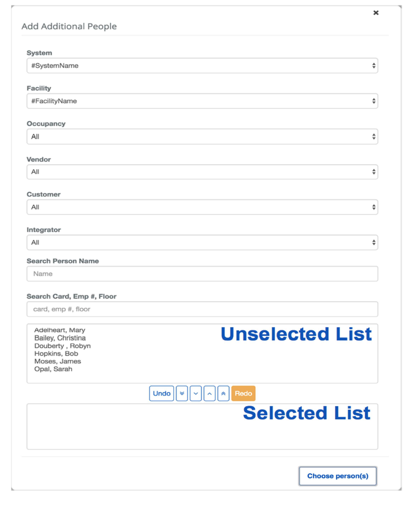Screen dimensions: 420x505
Task: Select Hopkins, Bob from the Unselected List
Action: coord(47,353)
